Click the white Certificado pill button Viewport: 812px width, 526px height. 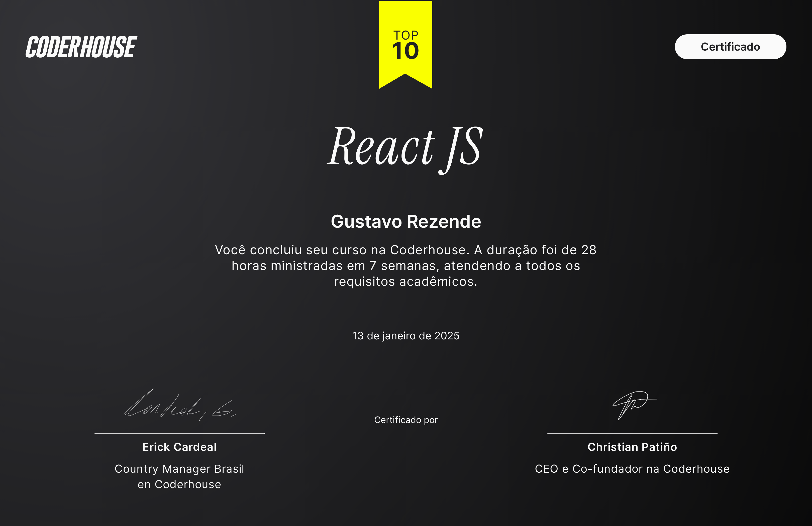pyautogui.click(x=731, y=47)
